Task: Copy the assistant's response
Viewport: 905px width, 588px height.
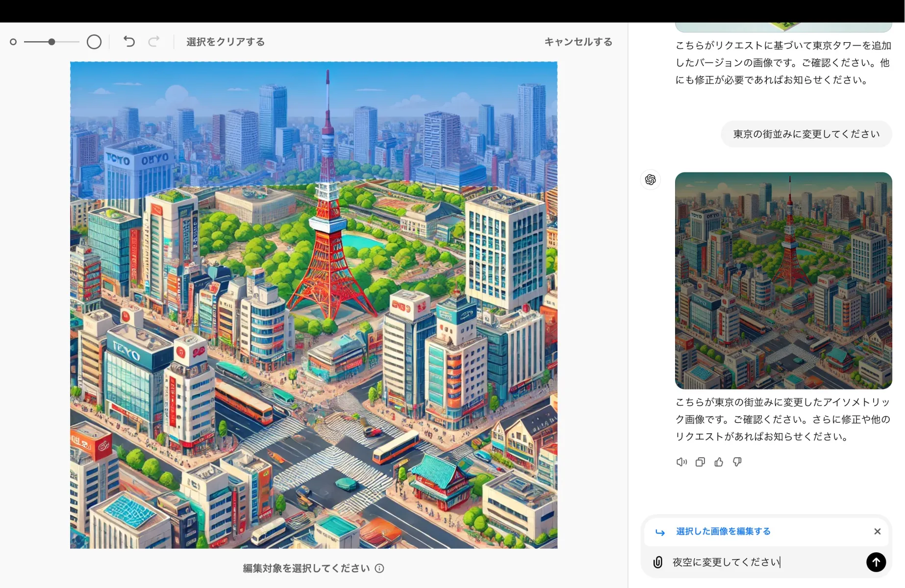Action: (700, 462)
